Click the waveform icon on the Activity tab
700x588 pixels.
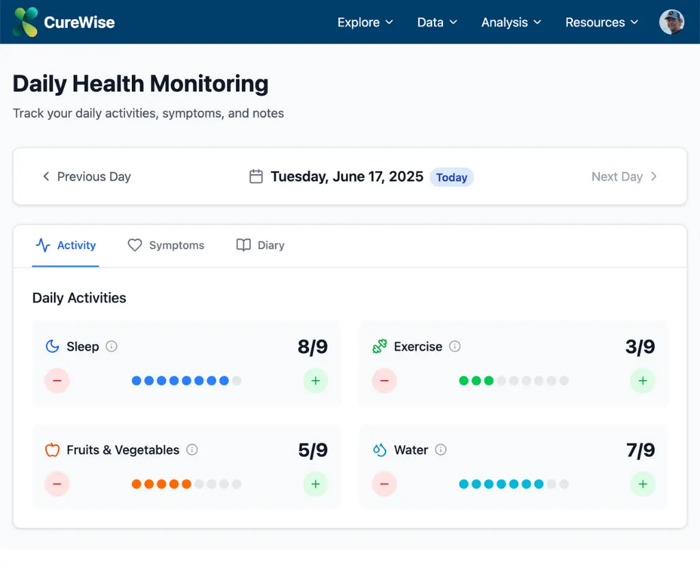tap(42, 245)
